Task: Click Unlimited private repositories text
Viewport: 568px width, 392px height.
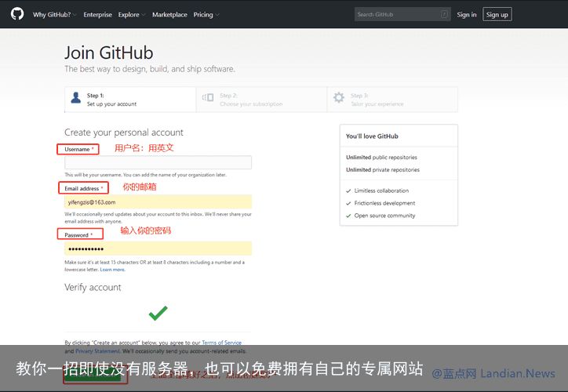Action: coord(383,169)
